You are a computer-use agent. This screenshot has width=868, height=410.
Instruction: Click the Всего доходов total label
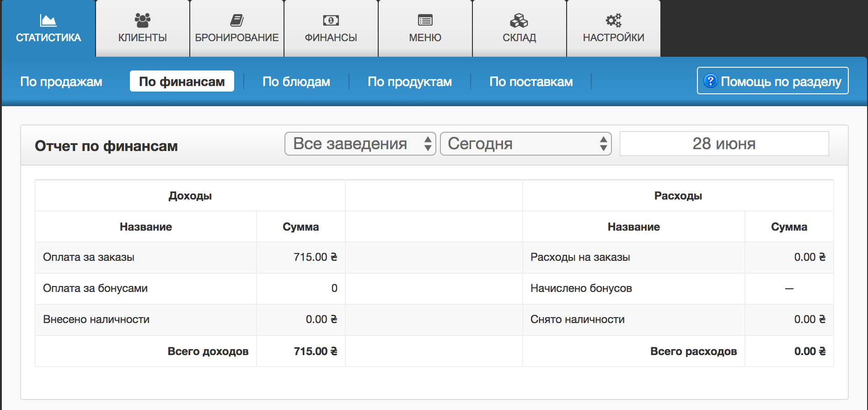(208, 351)
